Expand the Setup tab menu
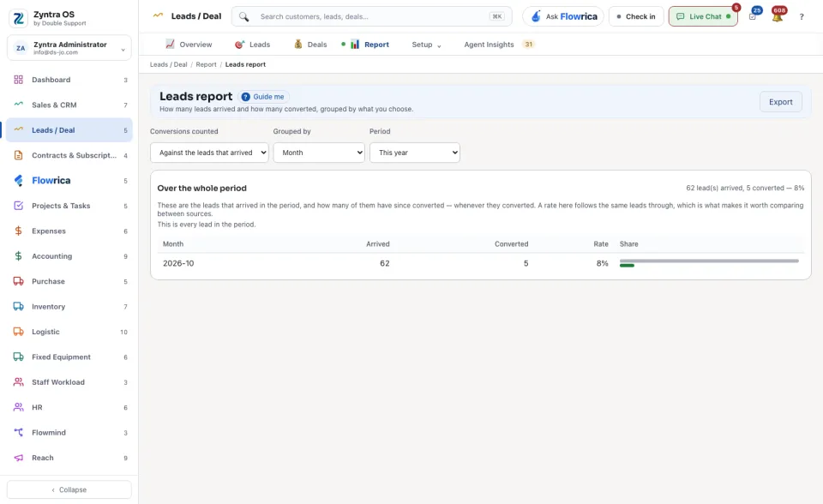The width and height of the screenshot is (823, 504). point(426,45)
